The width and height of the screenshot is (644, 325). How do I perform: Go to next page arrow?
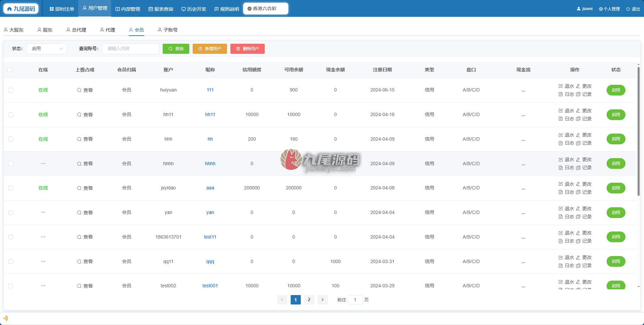pos(322,300)
